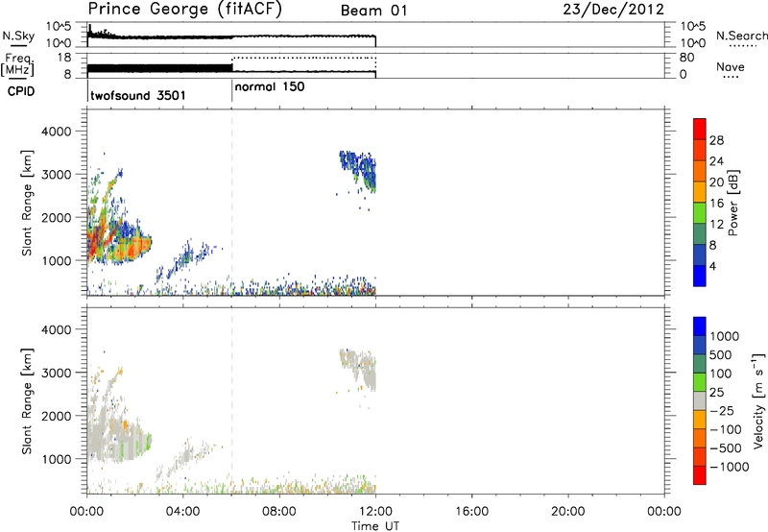Pick the Velocity segment between -1000 and -500
Viewport: 768px width, 532px height.
coord(700,456)
